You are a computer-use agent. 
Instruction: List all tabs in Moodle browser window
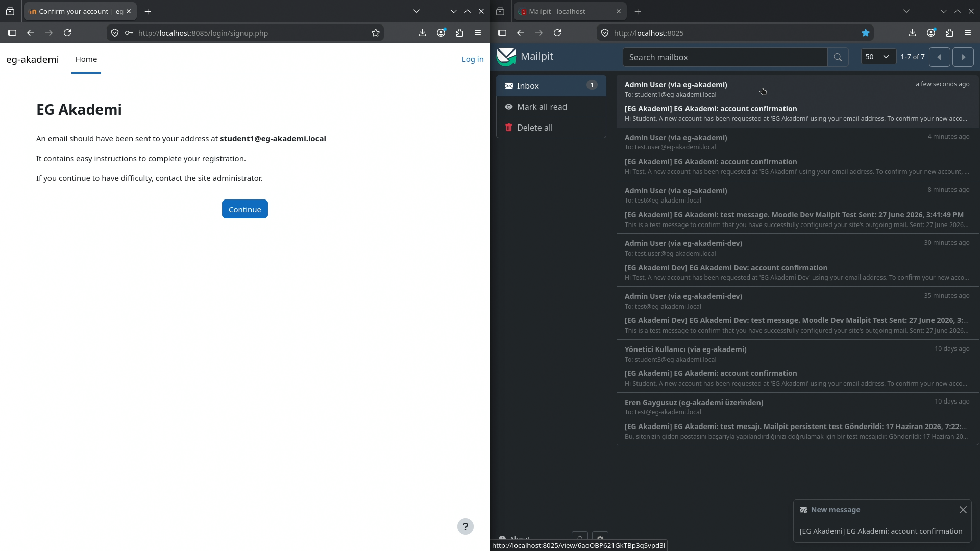pyautogui.click(x=416, y=11)
